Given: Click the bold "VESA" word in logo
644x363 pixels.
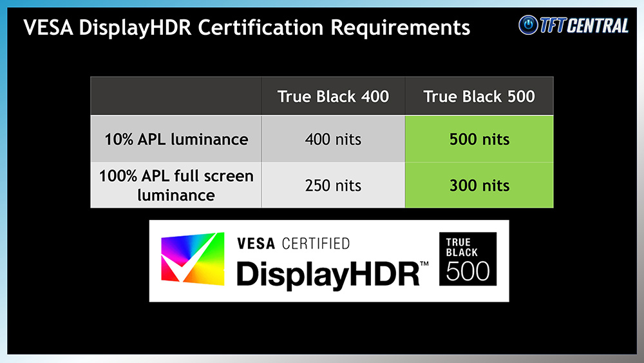Looking at the screenshot, I should coord(256,243).
